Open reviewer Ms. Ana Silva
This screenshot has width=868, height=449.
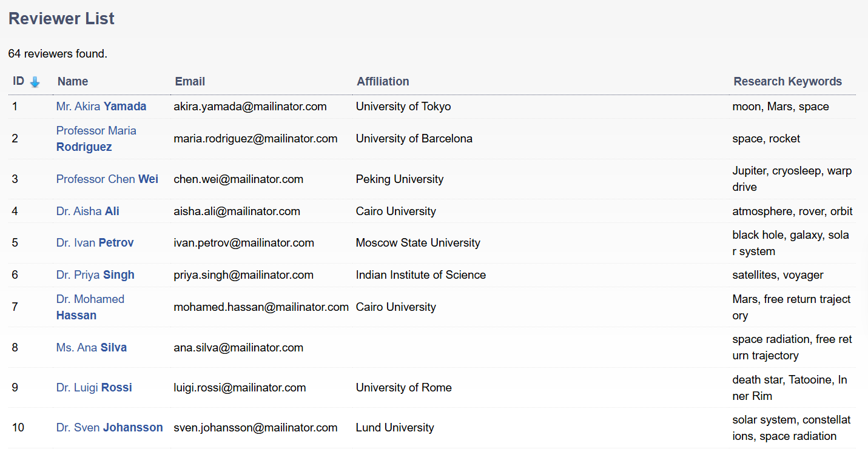coord(92,347)
